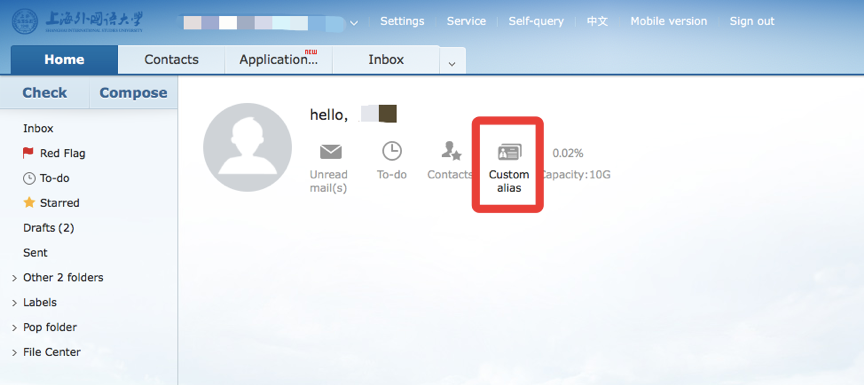The image size is (864, 385).
Task: Click the Unread mail envelope icon
Action: 331,151
